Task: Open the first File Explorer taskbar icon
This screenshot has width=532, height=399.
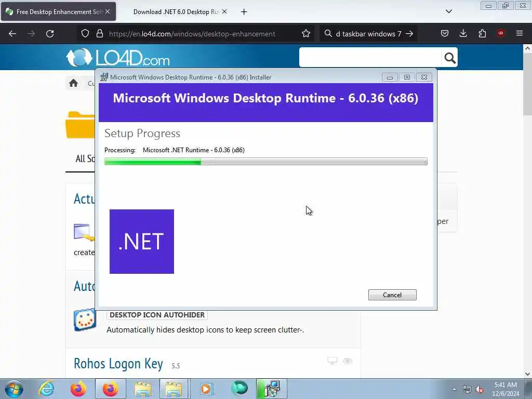Action: 143,389
